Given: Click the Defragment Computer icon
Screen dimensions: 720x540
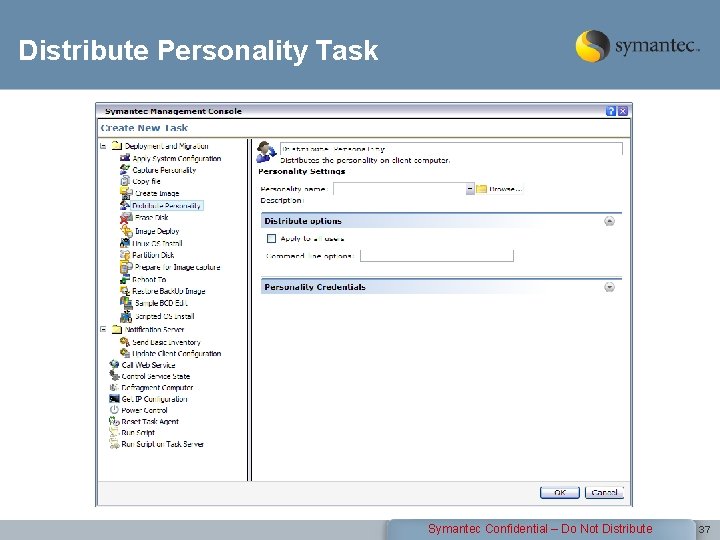Looking at the screenshot, I should pos(114,387).
